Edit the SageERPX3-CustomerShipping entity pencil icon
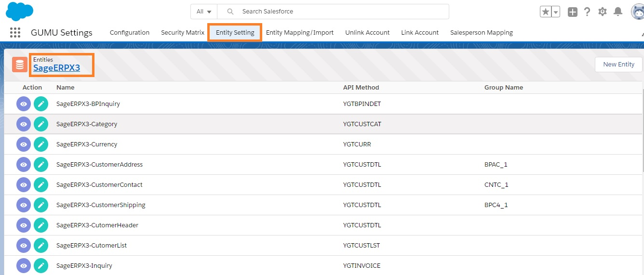Screen dimensions: 644x275 41,205
